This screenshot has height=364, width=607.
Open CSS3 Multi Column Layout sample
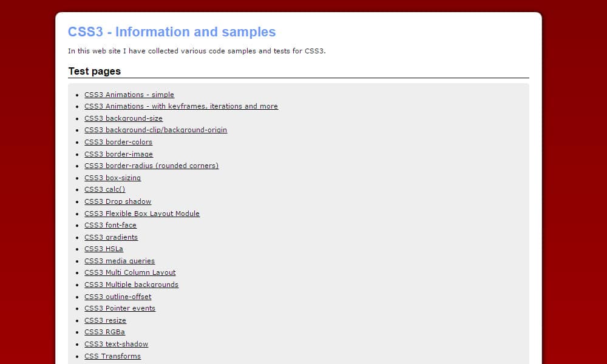[x=130, y=272]
